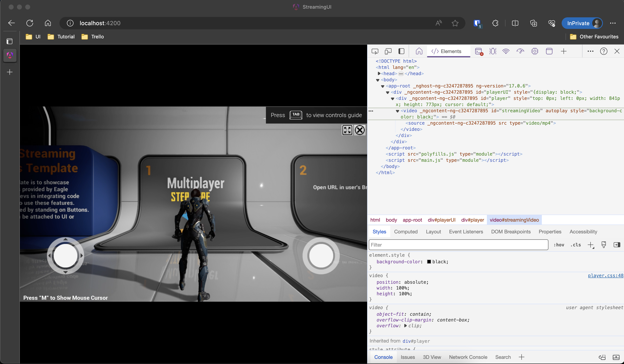Open the Performance gauge tool
This screenshot has height=364, width=624.
point(520,51)
